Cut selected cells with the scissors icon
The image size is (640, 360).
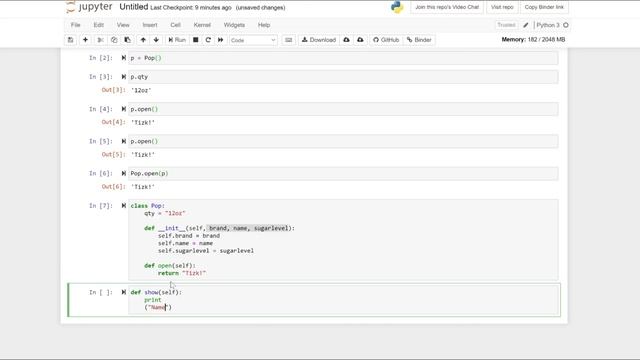(100, 40)
